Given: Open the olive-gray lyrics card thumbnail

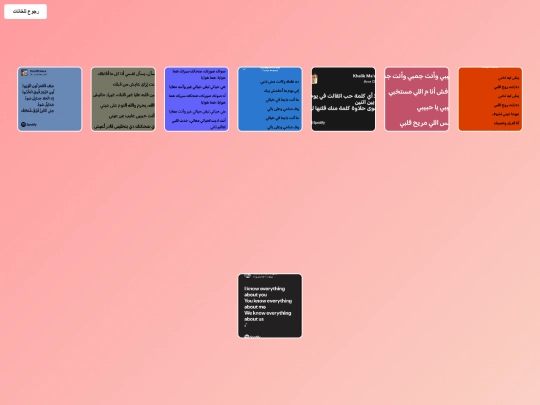Looking at the screenshot, I should 123,99.
